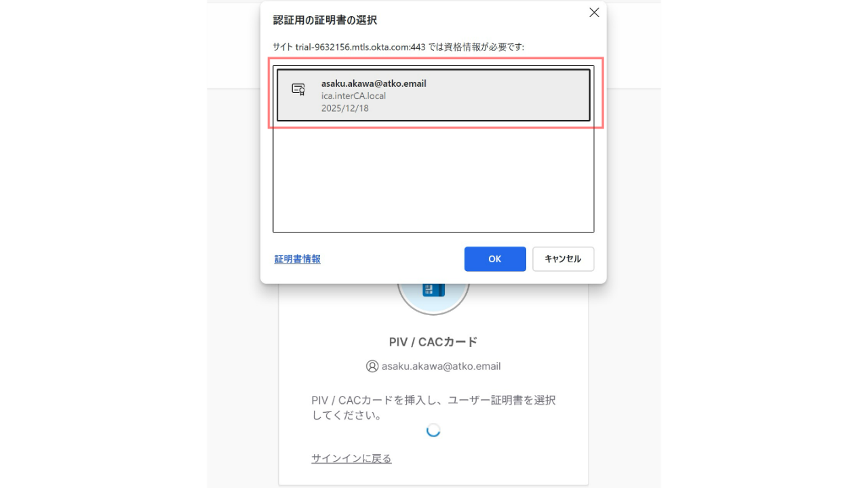Close the certificate selection dialog
This screenshot has width=868, height=488.
coord(594,13)
